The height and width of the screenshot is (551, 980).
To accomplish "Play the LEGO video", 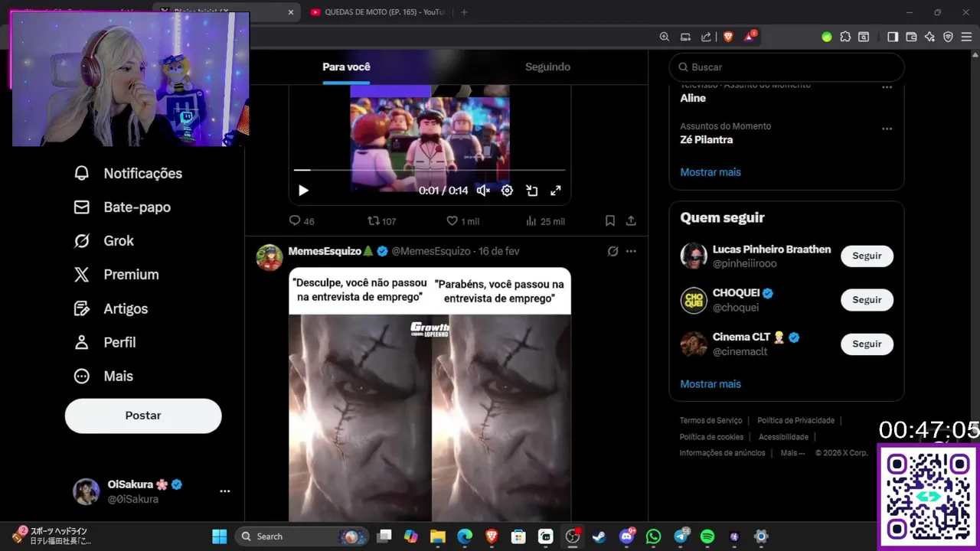I will (303, 191).
